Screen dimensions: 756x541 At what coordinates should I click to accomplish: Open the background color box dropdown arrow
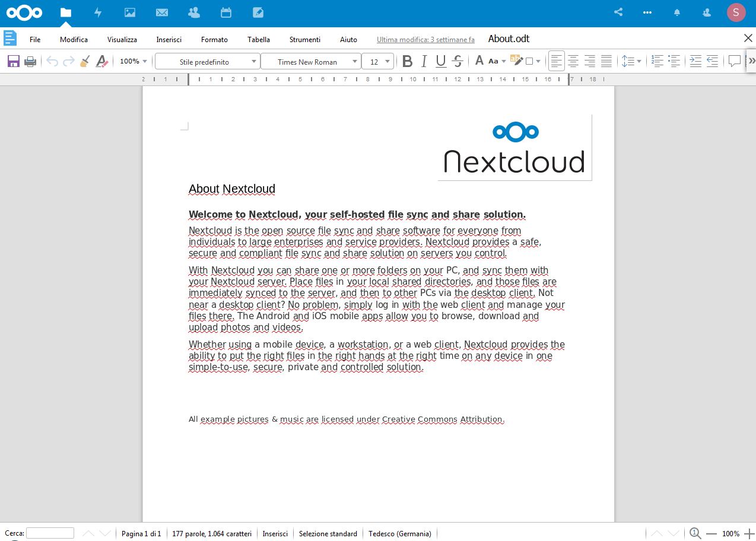(538, 61)
